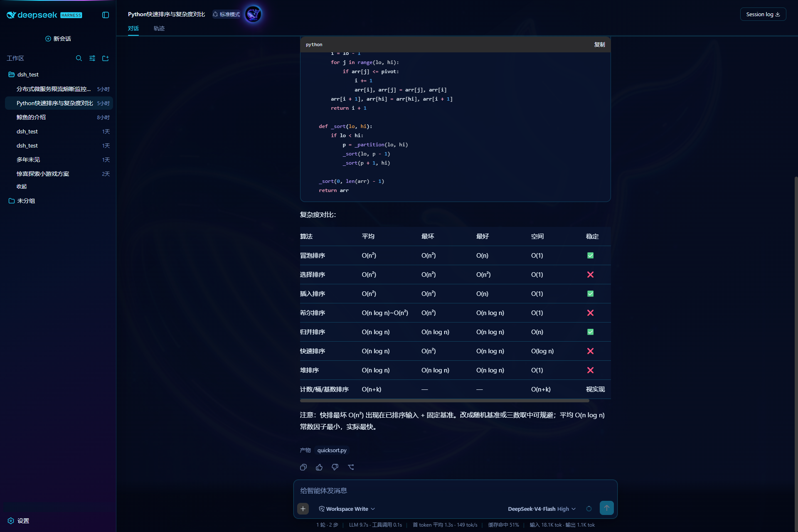
Task: Open 多年未见 conversation
Action: [59, 160]
